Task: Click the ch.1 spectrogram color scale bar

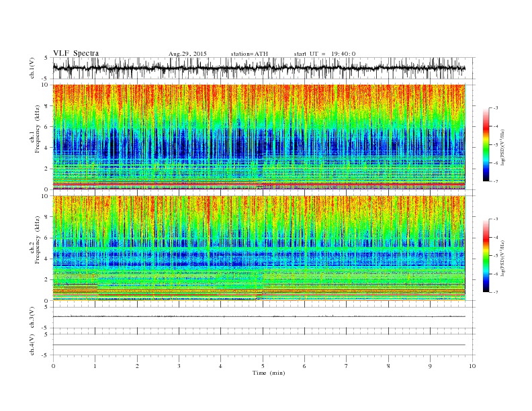Action: coord(486,144)
